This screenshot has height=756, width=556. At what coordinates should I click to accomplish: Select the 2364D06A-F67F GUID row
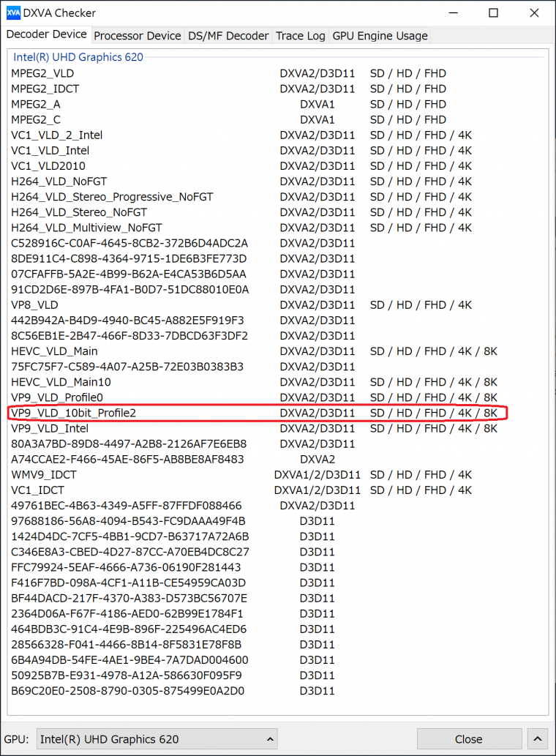pyautogui.click(x=277, y=613)
